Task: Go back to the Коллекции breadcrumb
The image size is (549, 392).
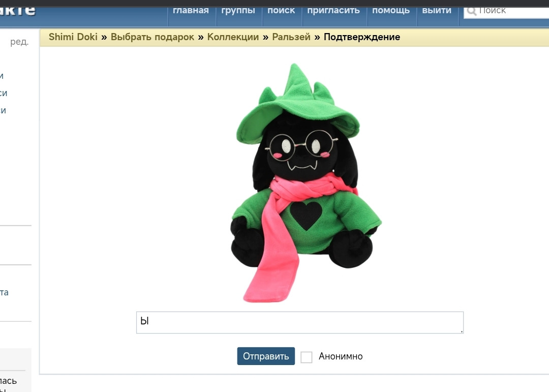Action: (x=233, y=37)
